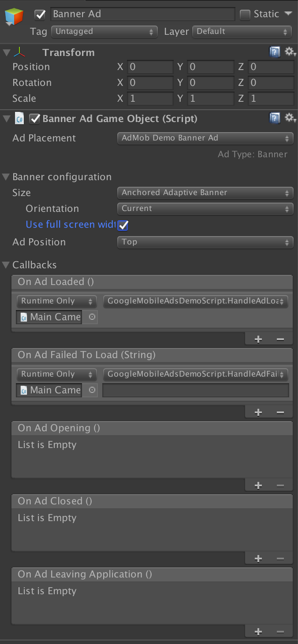Image resolution: width=298 pixels, height=644 pixels.
Task: Collapse Banner configuration section
Action: pyautogui.click(x=6, y=177)
